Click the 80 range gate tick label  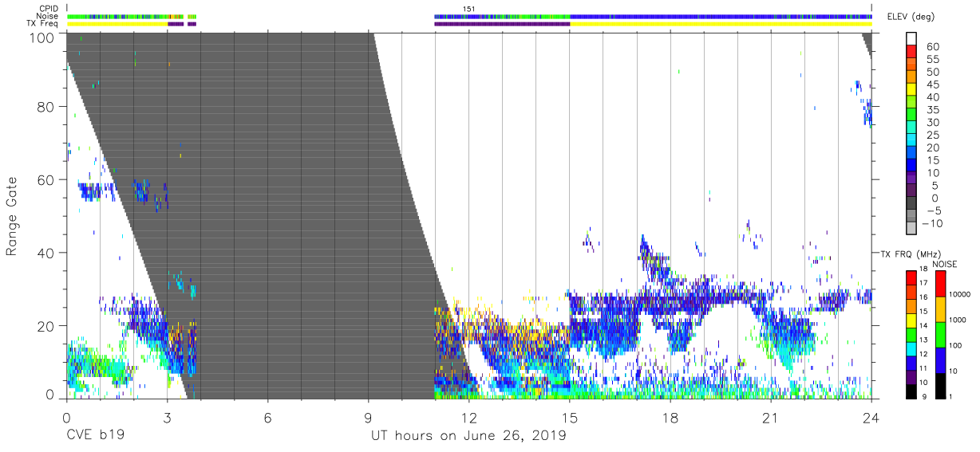pyautogui.click(x=45, y=107)
